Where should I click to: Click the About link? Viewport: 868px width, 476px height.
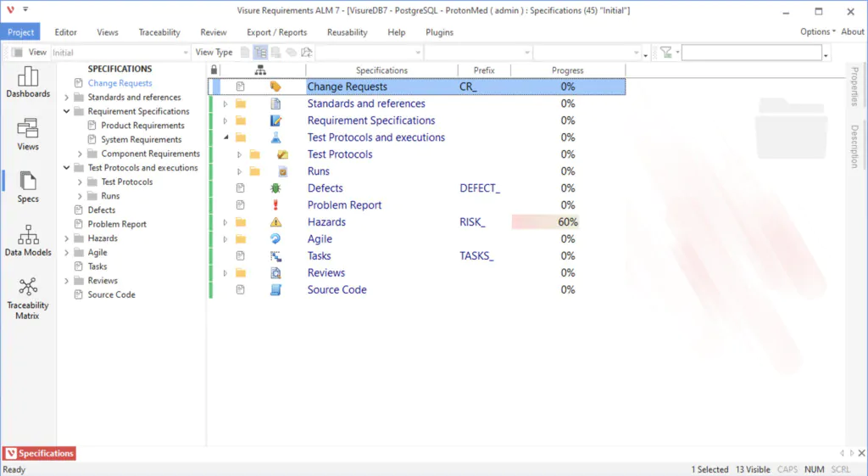pyautogui.click(x=853, y=31)
